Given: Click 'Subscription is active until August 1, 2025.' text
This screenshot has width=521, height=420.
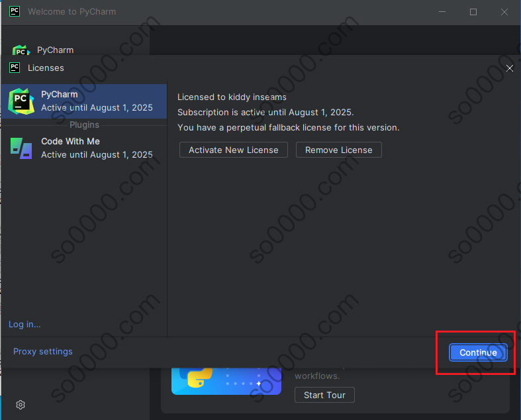Looking at the screenshot, I should [x=265, y=113].
